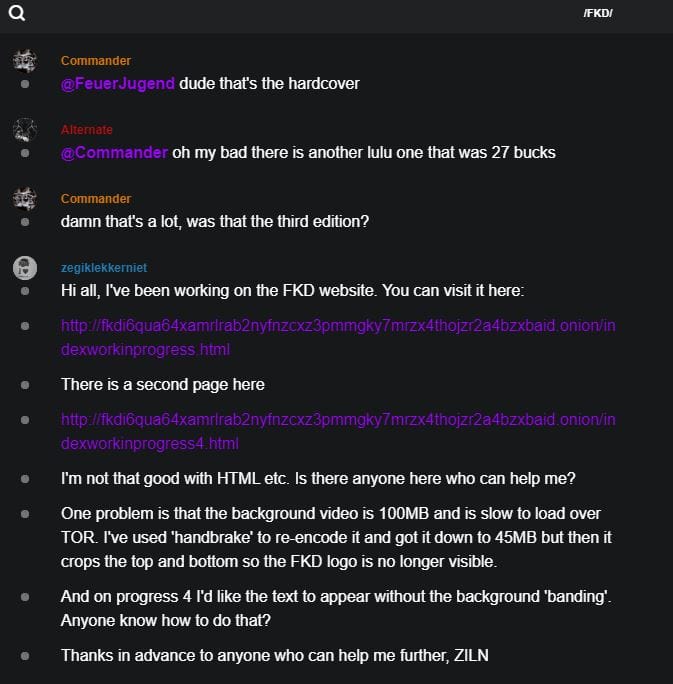Click Alternate's profile avatar
The image size is (673, 684).
[25, 130]
